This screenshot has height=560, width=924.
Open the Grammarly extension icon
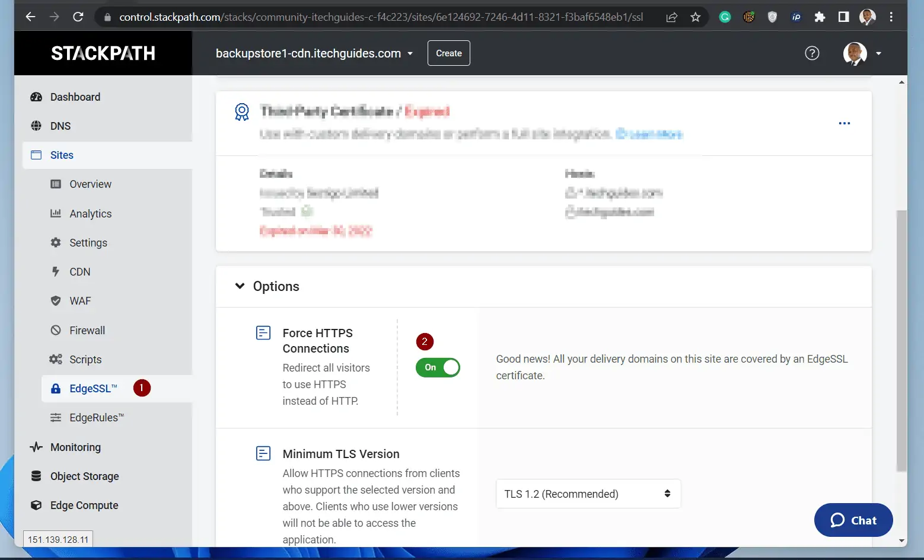click(x=725, y=17)
